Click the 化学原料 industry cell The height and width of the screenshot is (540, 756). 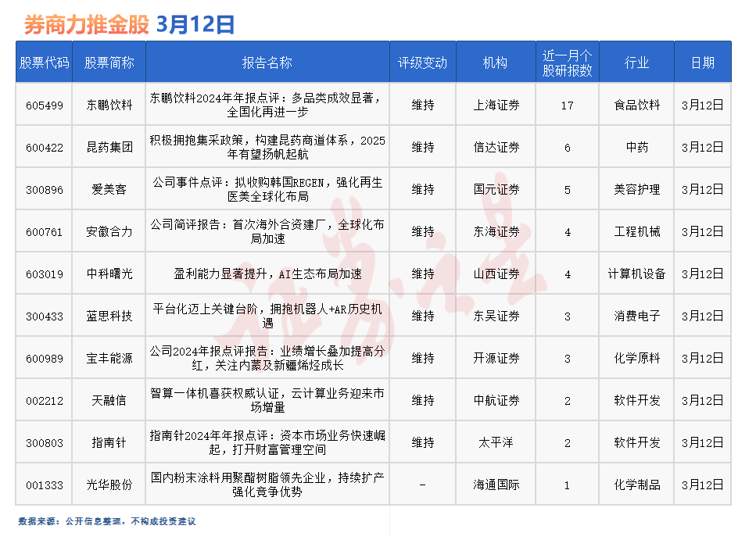pyautogui.click(x=637, y=358)
